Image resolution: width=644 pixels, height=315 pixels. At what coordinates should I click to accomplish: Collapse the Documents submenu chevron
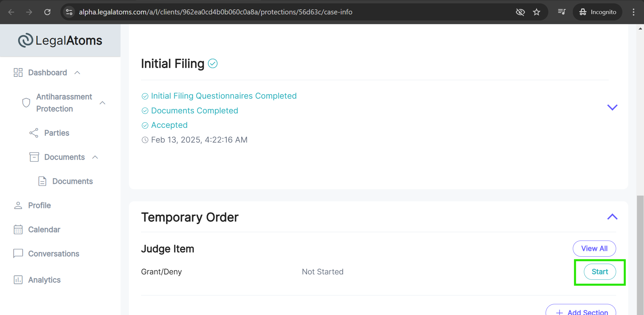tap(95, 157)
